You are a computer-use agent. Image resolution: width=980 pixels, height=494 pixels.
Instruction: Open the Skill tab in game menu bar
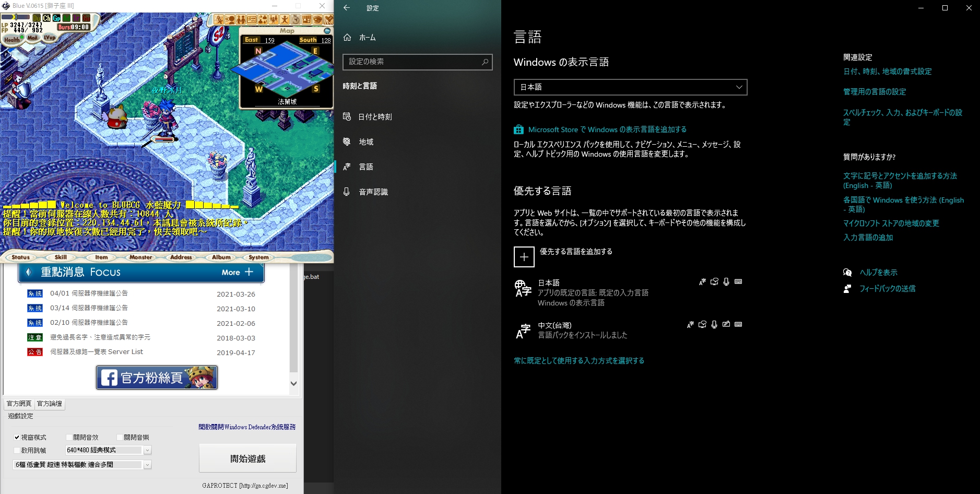pyautogui.click(x=61, y=257)
